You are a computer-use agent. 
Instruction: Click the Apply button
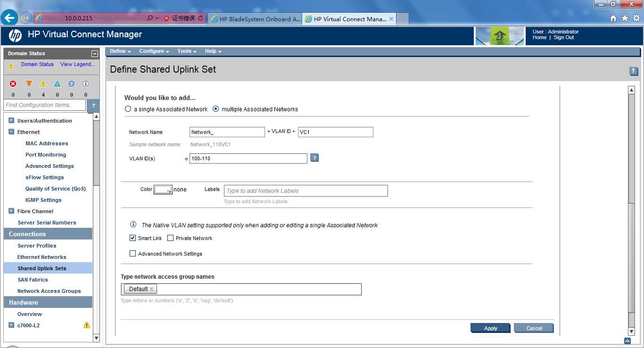point(490,328)
